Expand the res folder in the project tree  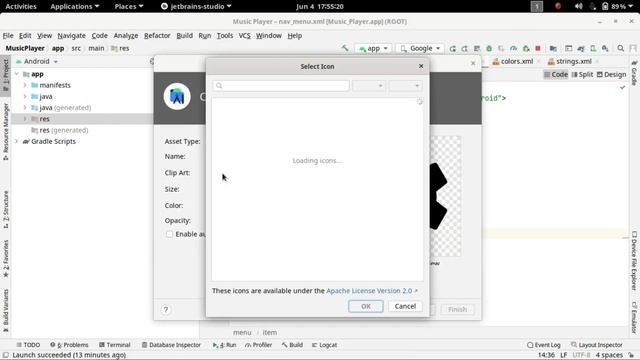(25, 119)
